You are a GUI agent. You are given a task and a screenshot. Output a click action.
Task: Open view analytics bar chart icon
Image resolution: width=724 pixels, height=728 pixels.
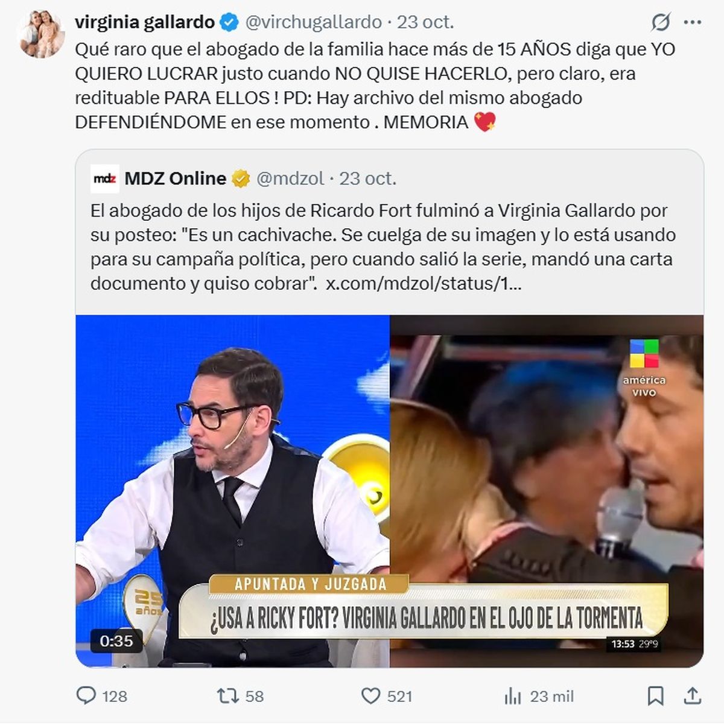[x=512, y=697]
